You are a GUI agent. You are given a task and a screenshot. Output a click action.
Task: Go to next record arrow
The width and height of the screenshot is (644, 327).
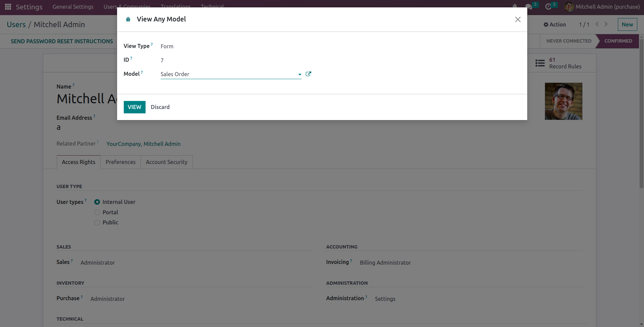pyautogui.click(x=606, y=24)
